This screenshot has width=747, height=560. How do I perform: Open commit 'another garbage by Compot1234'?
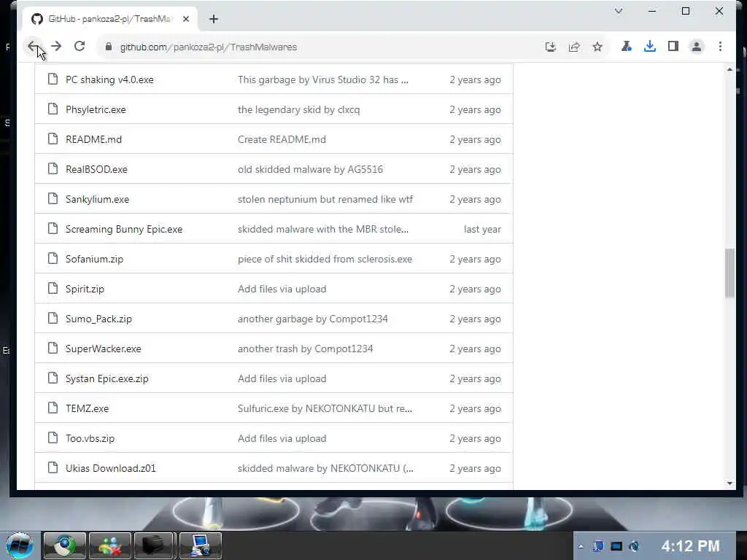tap(312, 319)
